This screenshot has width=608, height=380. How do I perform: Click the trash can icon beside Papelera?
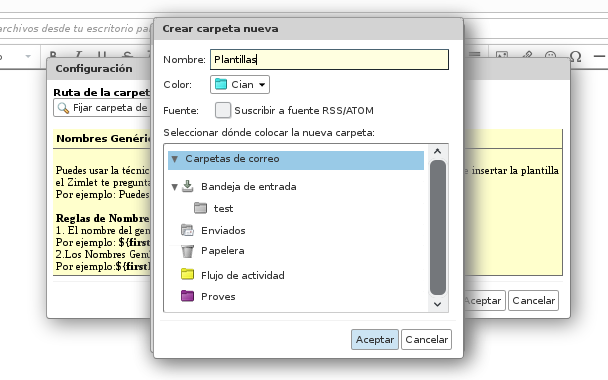[x=187, y=251]
